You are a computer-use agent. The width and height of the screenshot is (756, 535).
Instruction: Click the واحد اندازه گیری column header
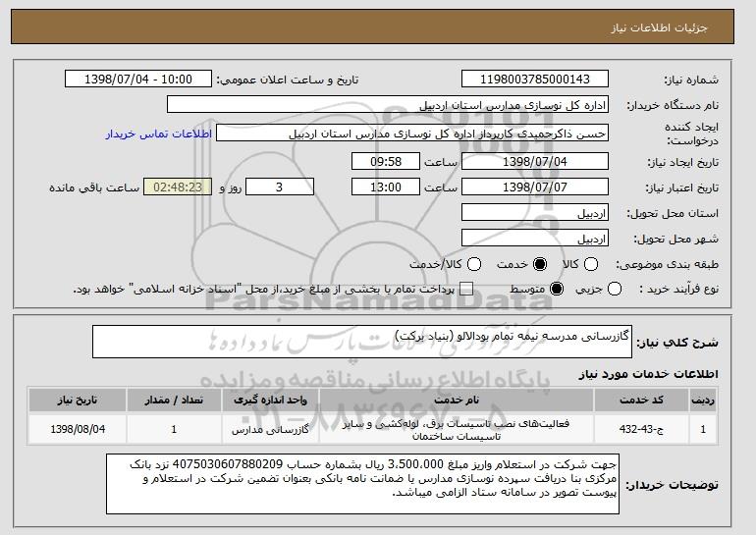tap(270, 401)
